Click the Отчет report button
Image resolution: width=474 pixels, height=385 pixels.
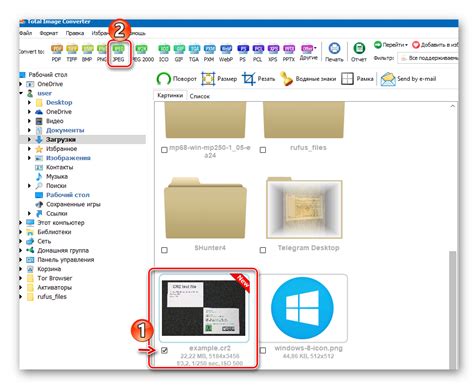click(359, 52)
